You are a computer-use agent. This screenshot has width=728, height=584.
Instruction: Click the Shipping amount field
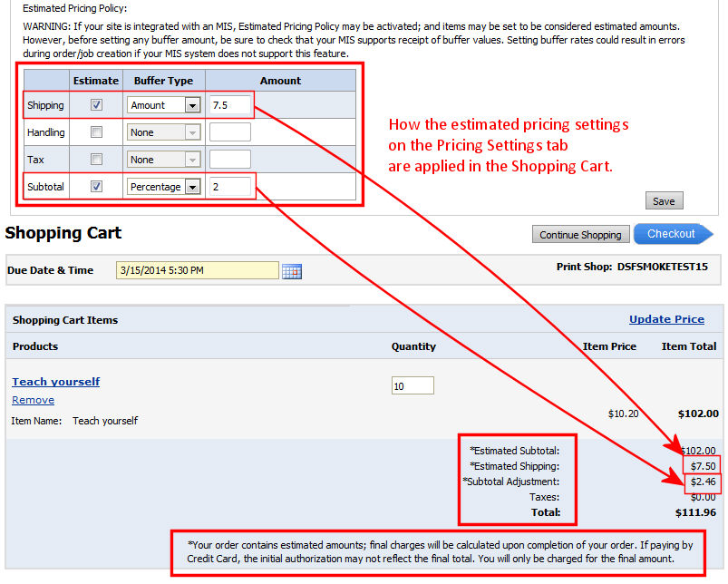(229, 105)
